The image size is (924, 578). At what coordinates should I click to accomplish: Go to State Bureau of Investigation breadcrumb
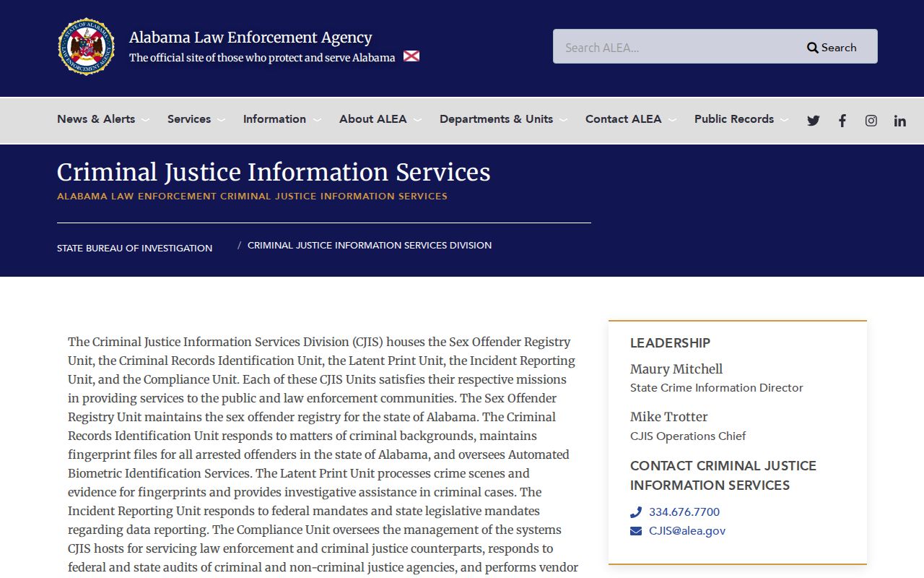coord(134,248)
